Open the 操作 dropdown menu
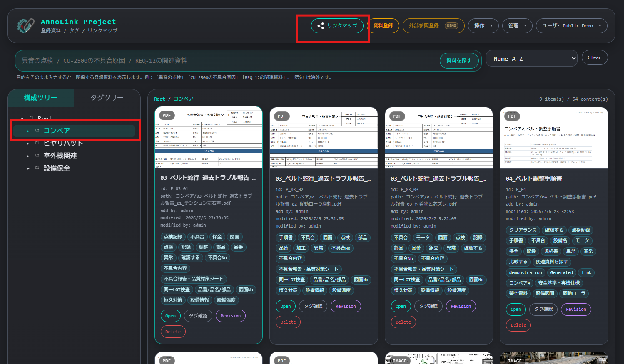Viewport: 625px width, 364px height. tap(483, 26)
